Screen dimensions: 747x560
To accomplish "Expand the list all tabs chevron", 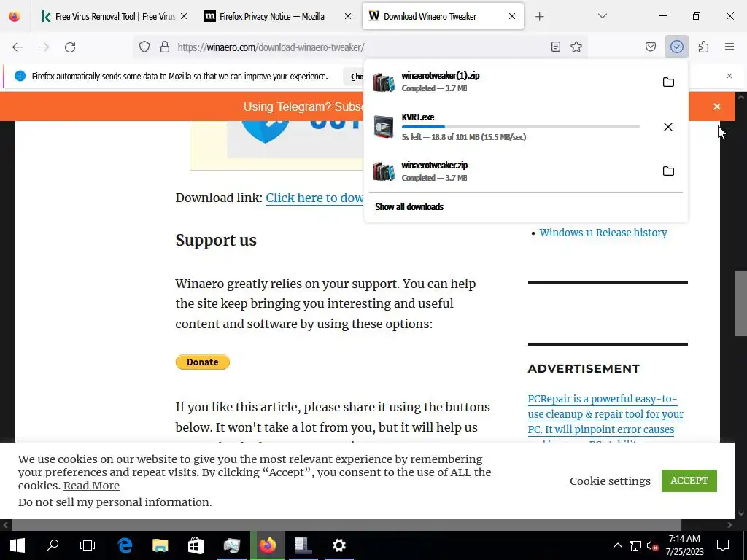I will click(602, 16).
